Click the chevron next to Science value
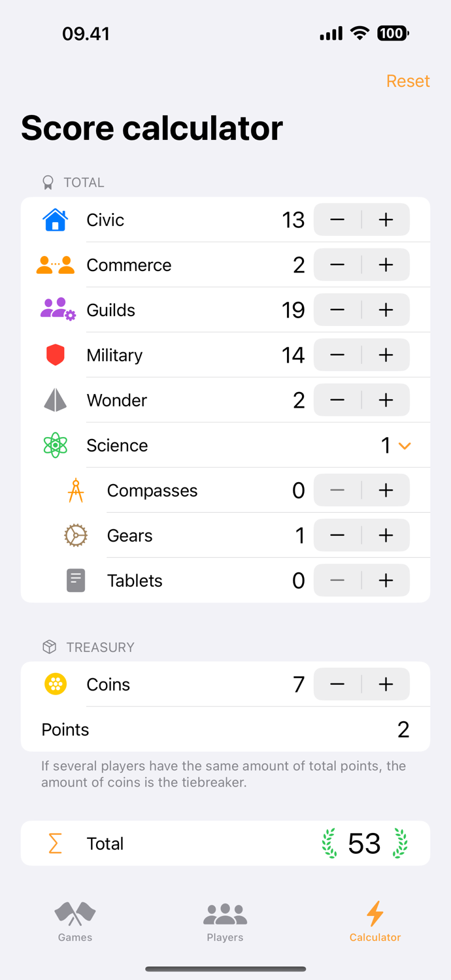The height and width of the screenshot is (980, 451). [x=404, y=445]
